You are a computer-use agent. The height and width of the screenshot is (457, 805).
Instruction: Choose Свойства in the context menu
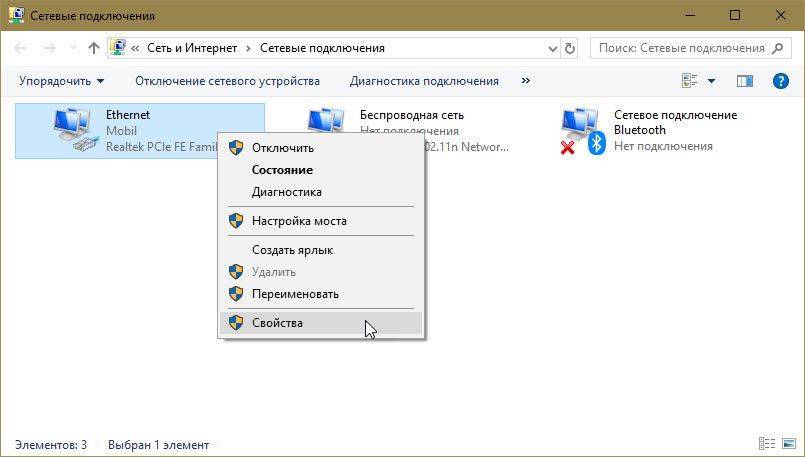[x=277, y=323]
